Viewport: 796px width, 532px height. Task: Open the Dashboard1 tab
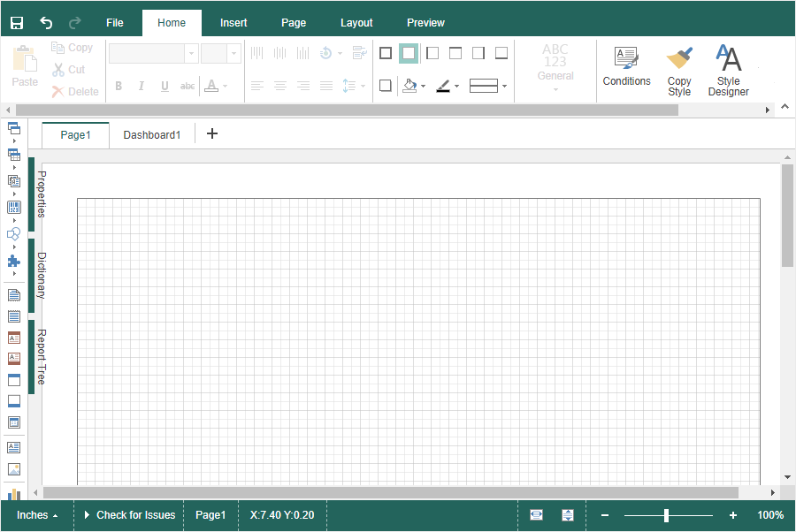152,135
